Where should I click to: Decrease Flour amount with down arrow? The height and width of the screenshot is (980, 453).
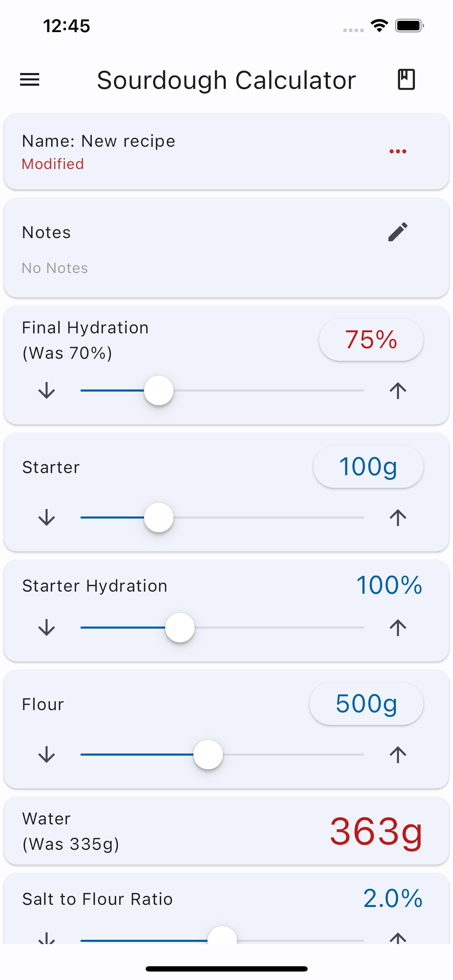point(47,755)
